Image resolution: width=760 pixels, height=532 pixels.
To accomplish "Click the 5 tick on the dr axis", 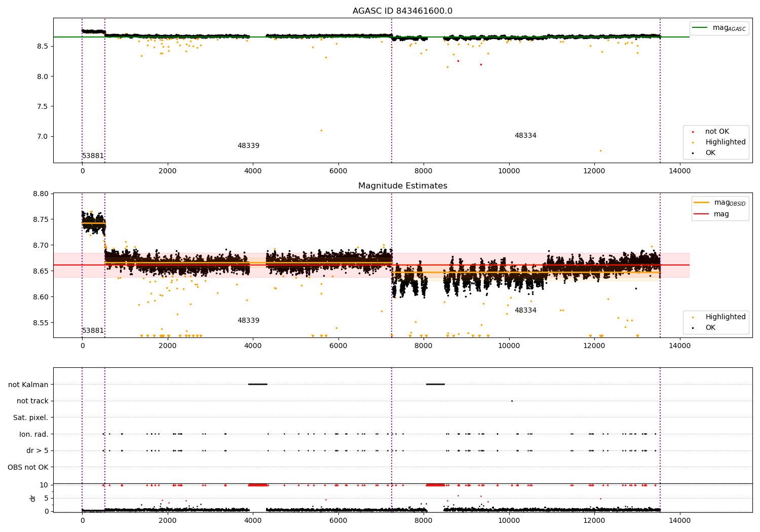I will coord(46,498).
